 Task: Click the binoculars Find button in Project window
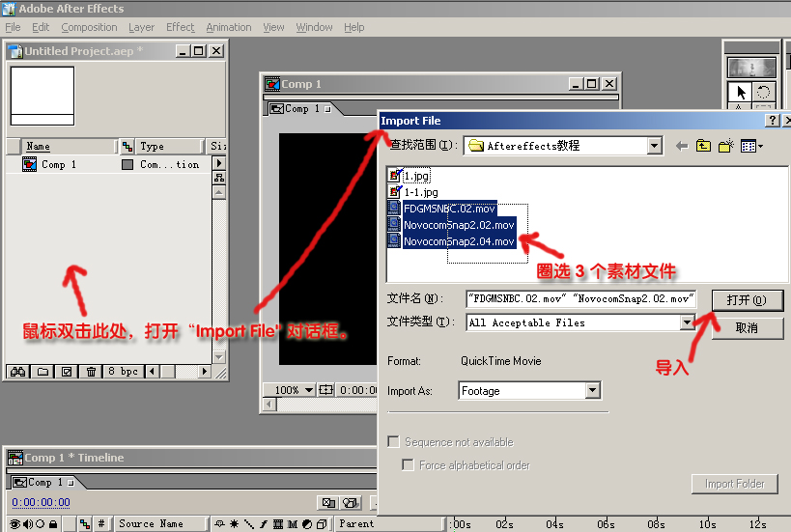17,372
